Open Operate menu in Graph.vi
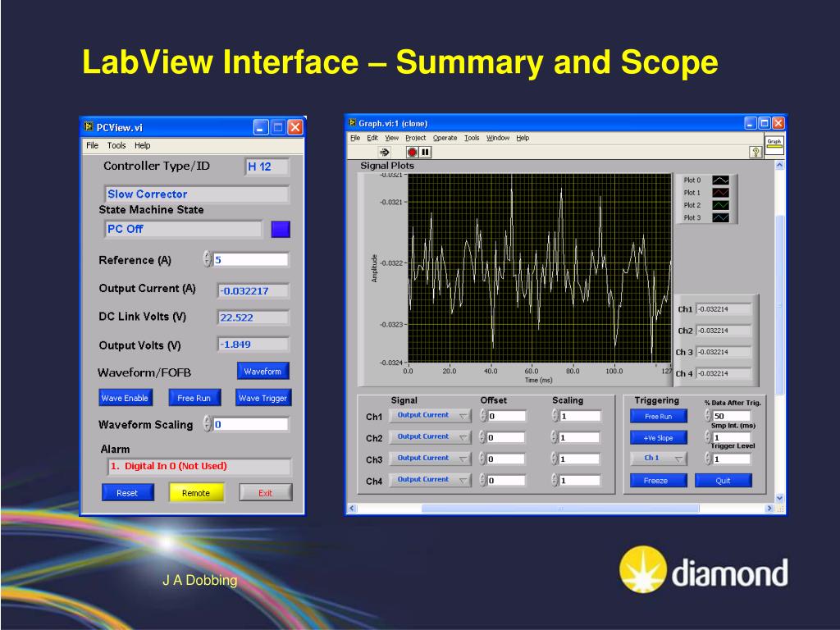 (445, 138)
